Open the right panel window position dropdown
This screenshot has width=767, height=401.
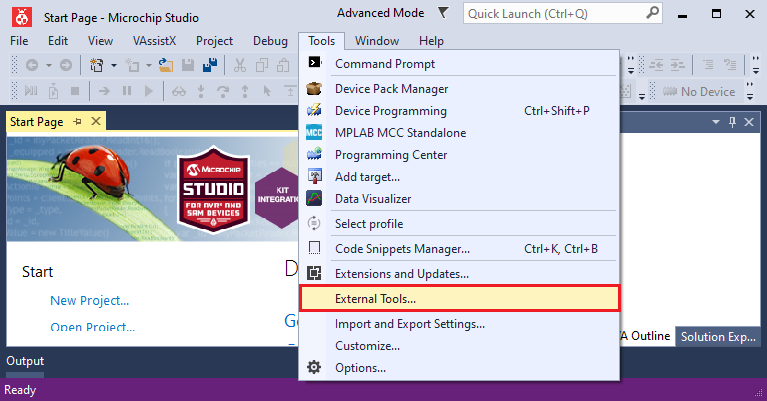pos(716,122)
